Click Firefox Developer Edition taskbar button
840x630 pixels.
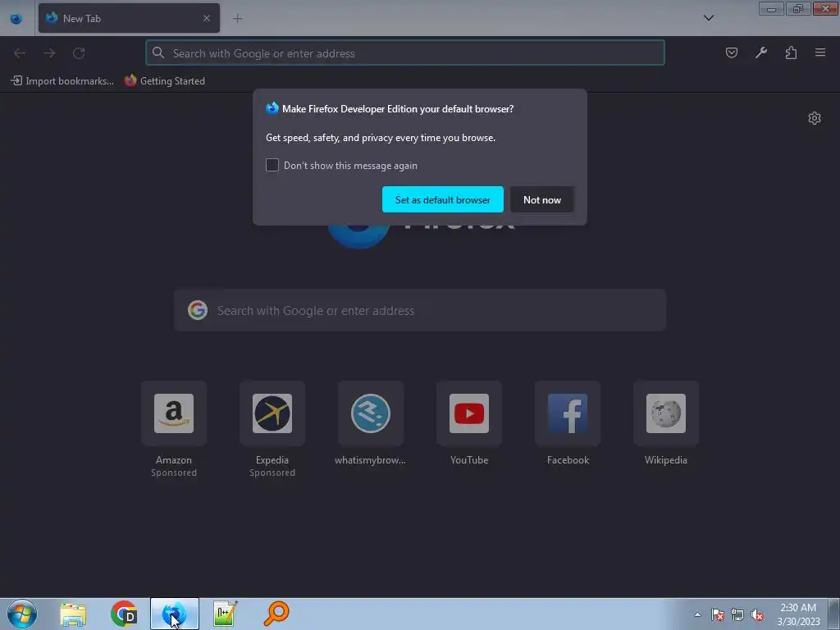click(x=175, y=614)
